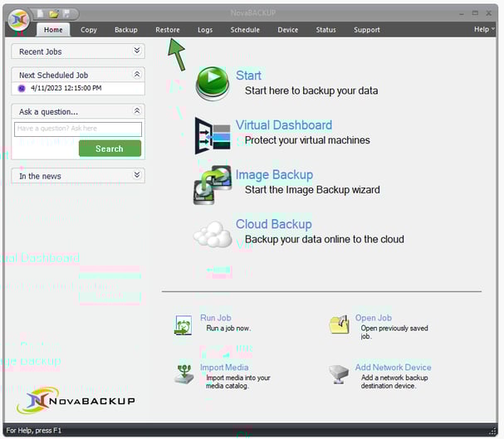This screenshot has width=504, height=439.
Task: Open the Support tab
Action: pyautogui.click(x=367, y=30)
